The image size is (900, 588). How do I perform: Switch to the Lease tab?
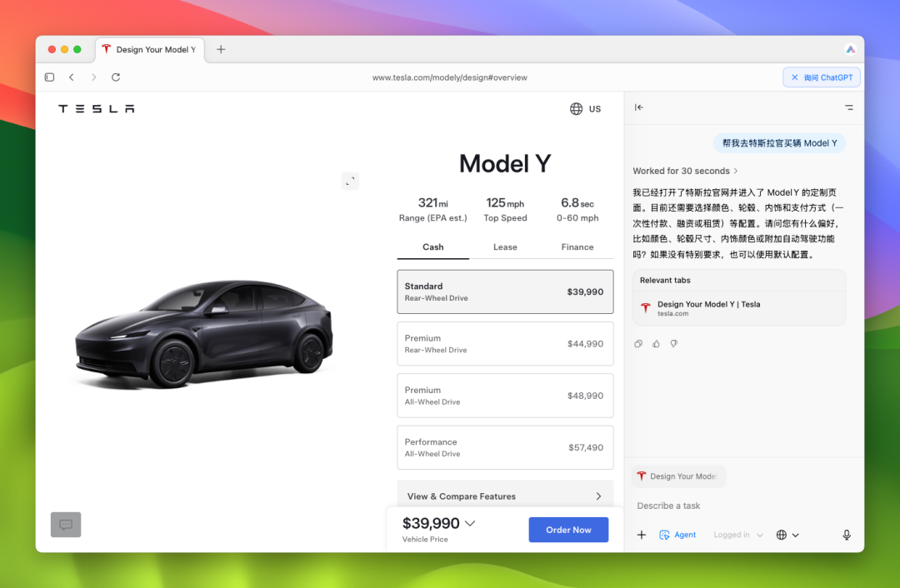505,247
